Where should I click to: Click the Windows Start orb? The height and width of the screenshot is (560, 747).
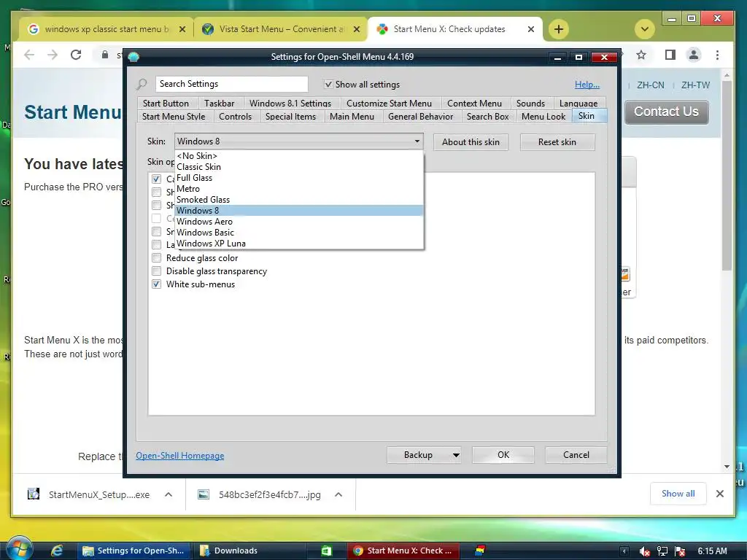coord(18,548)
